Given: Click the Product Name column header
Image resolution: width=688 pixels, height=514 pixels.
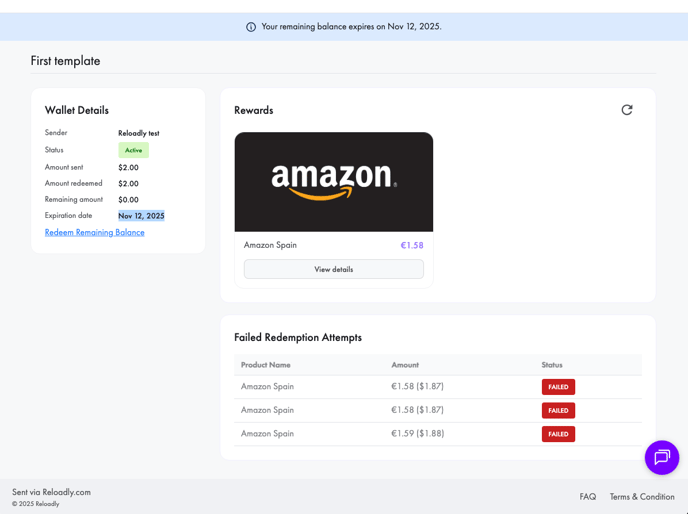Looking at the screenshot, I should 265,365.
